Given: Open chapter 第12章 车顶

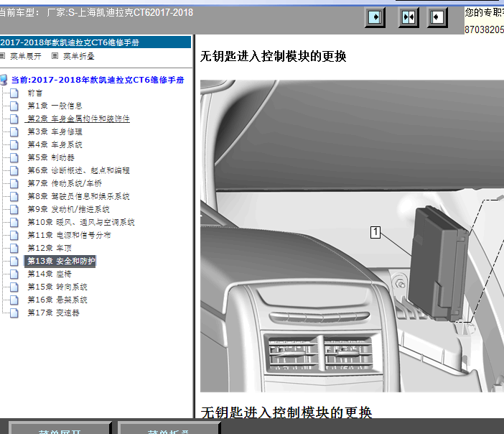Looking at the screenshot, I should (50, 248).
